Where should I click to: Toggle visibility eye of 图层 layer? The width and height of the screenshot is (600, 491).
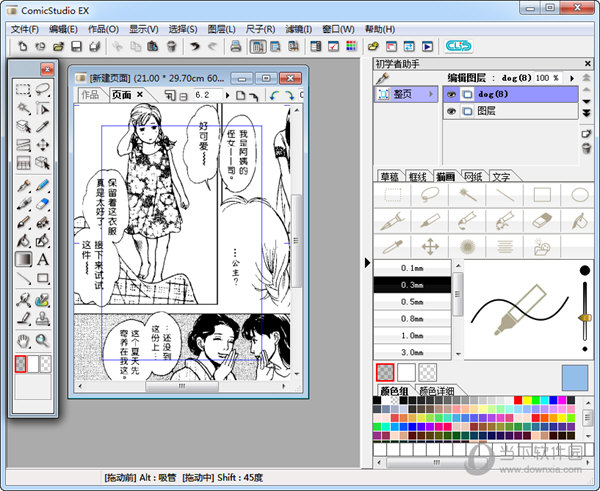[452, 111]
